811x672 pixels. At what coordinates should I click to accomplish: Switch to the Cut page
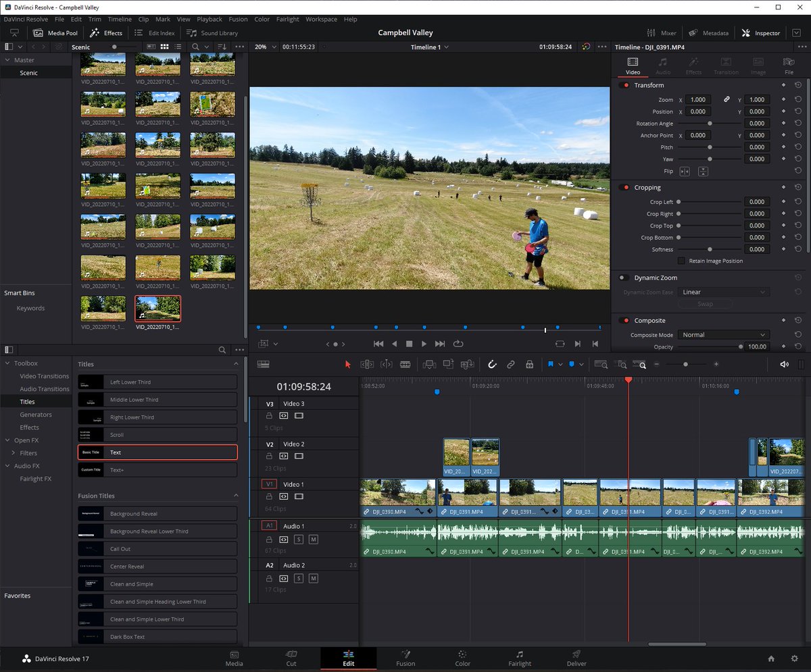291,658
